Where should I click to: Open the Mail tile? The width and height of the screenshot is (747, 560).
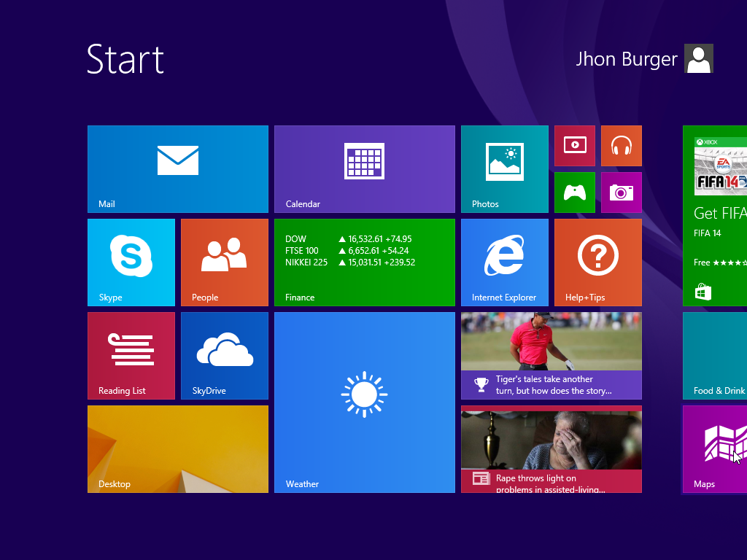(x=178, y=169)
